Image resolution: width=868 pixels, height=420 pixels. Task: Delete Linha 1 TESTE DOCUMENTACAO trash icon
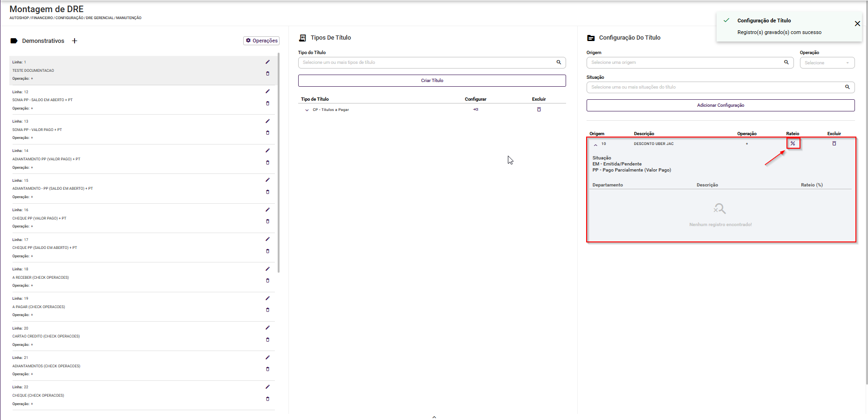(267, 74)
